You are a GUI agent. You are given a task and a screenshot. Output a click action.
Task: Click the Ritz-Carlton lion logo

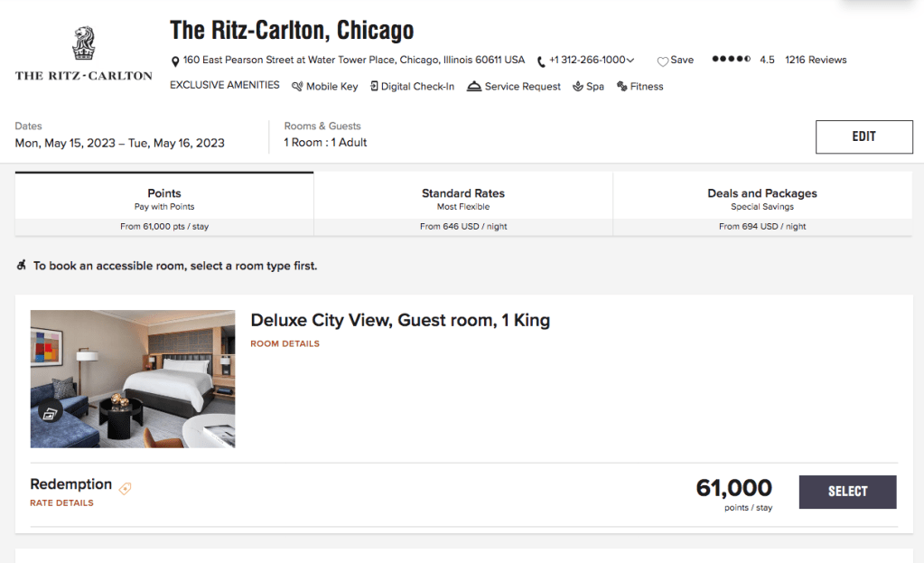click(x=83, y=45)
